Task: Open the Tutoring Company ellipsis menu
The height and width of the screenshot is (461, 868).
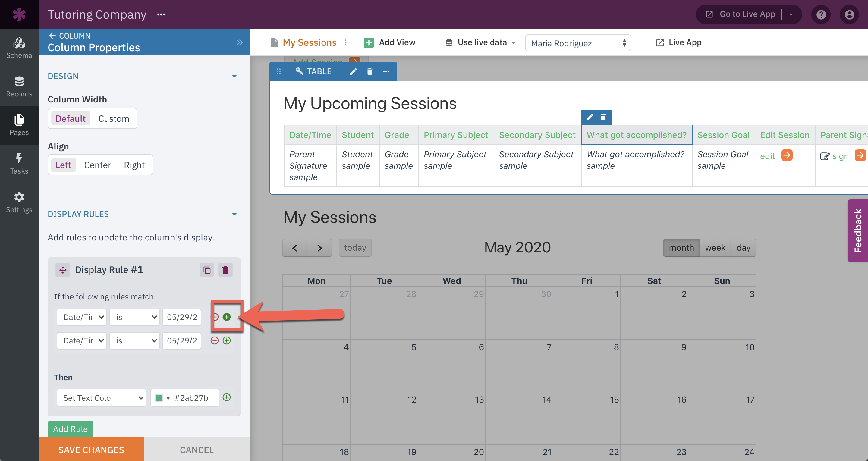Action: point(162,14)
